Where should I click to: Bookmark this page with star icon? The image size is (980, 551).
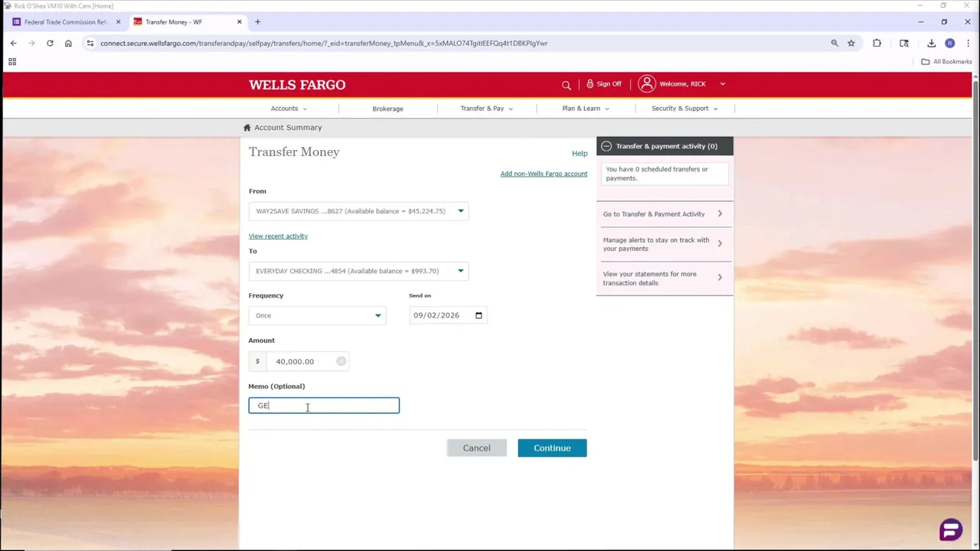click(x=851, y=43)
